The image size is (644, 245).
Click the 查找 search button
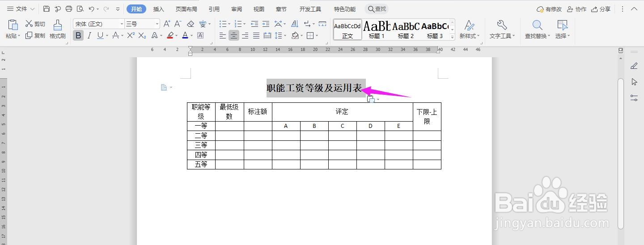pyautogui.click(x=377, y=9)
